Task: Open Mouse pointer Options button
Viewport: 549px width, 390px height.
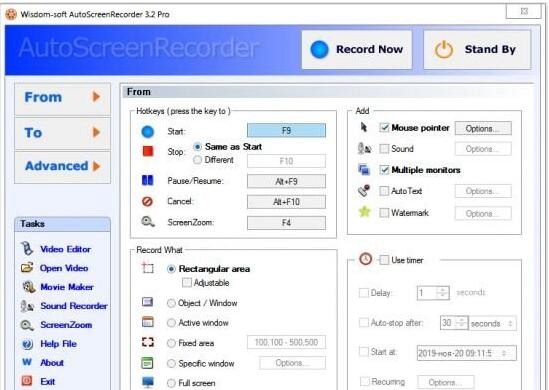Action: (483, 128)
